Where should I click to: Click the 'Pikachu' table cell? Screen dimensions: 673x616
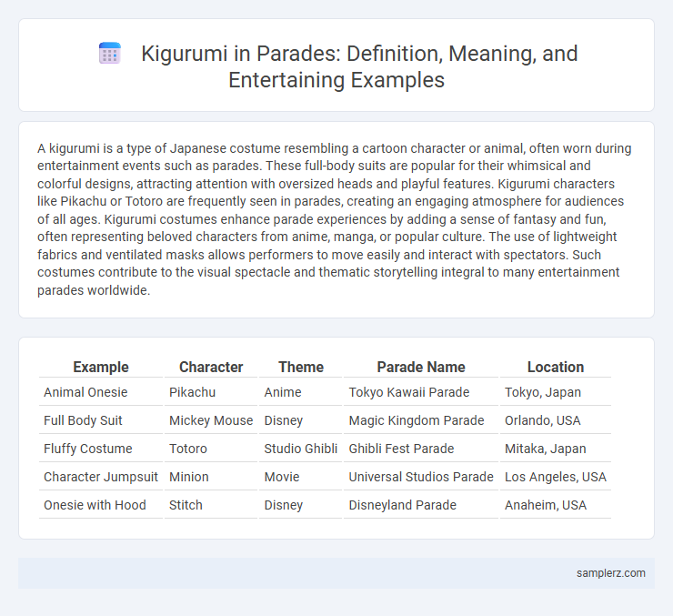[211, 392]
